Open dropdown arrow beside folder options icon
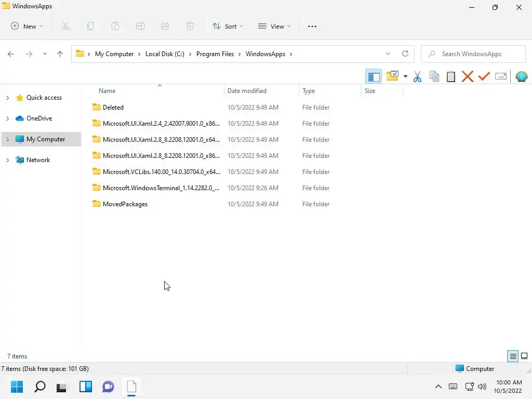Image resolution: width=532 pixels, height=399 pixels. click(405, 76)
